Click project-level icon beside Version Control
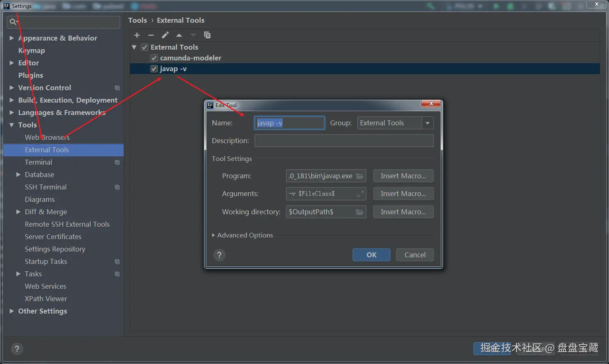The image size is (609, 364). pyautogui.click(x=117, y=88)
